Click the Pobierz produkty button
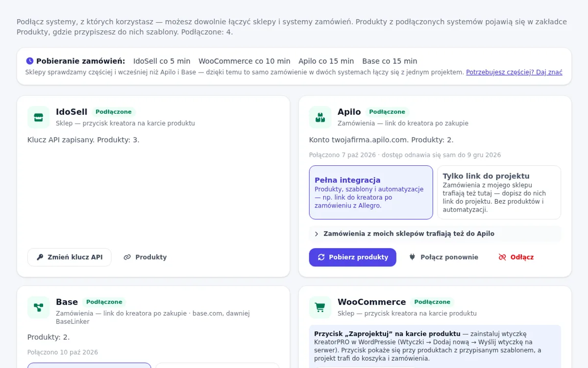This screenshot has height=368, width=588. (x=353, y=257)
